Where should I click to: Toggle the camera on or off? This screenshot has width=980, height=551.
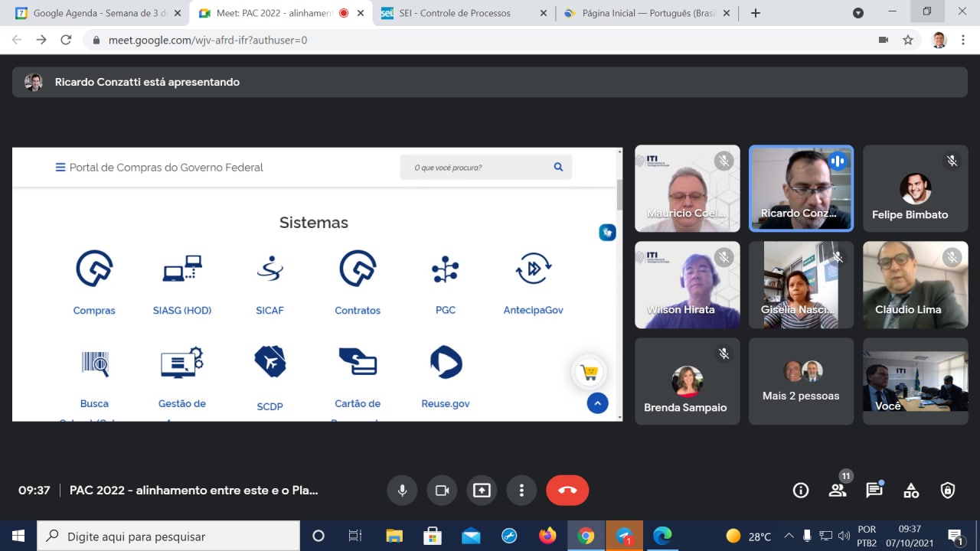pyautogui.click(x=442, y=491)
